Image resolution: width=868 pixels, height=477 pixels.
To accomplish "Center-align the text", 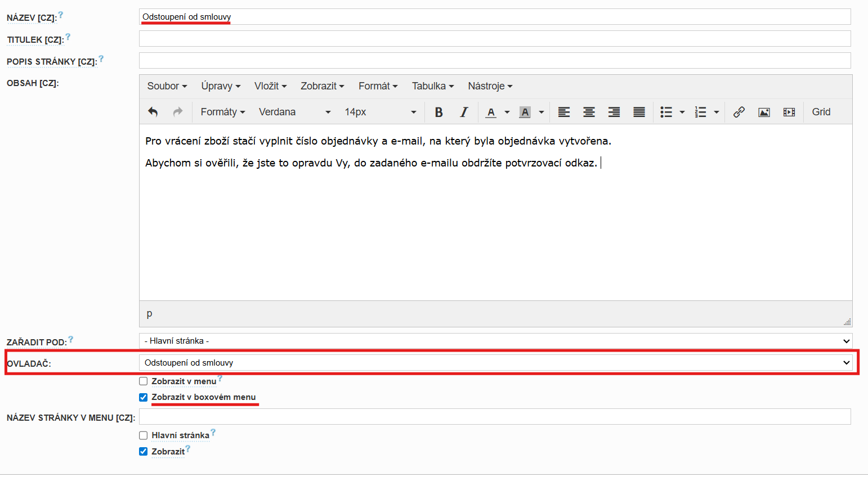I will [x=589, y=112].
